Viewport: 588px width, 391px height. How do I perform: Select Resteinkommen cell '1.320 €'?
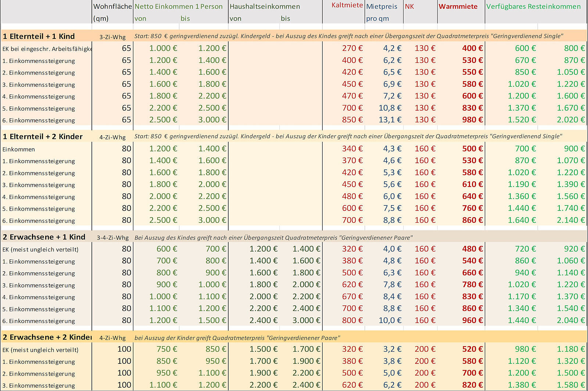571,361
